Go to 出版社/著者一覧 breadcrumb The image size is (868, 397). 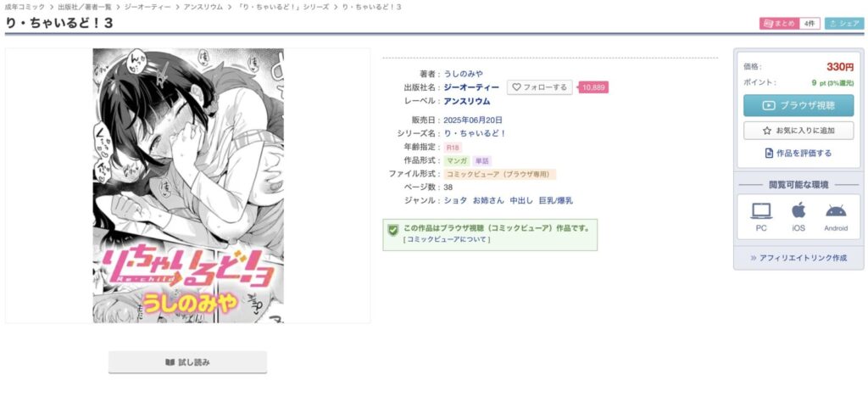(x=84, y=7)
